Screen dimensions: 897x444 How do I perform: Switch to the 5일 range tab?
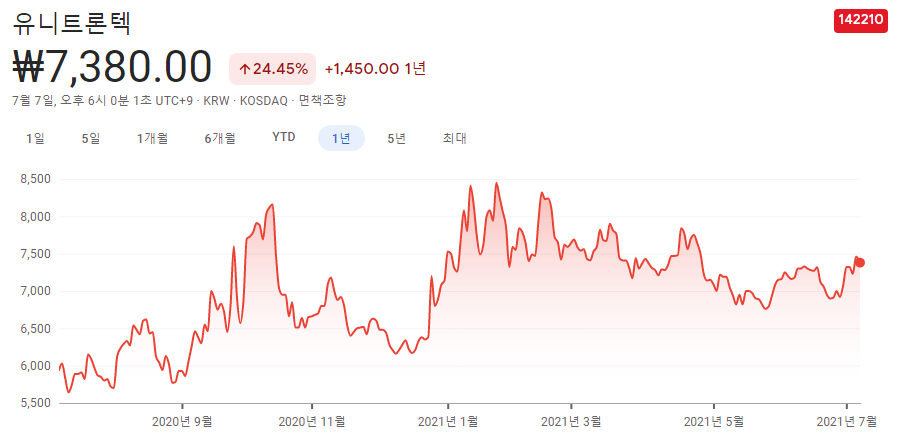pyautogui.click(x=91, y=138)
